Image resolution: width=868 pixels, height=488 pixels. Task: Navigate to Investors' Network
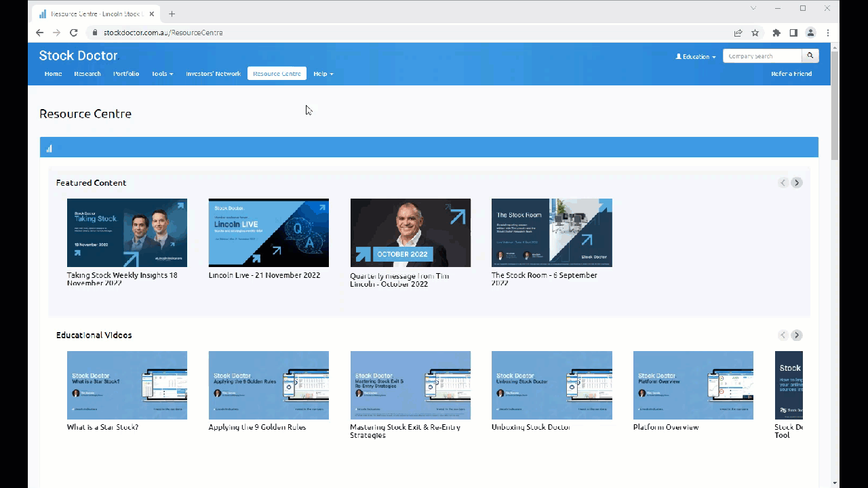(x=213, y=74)
